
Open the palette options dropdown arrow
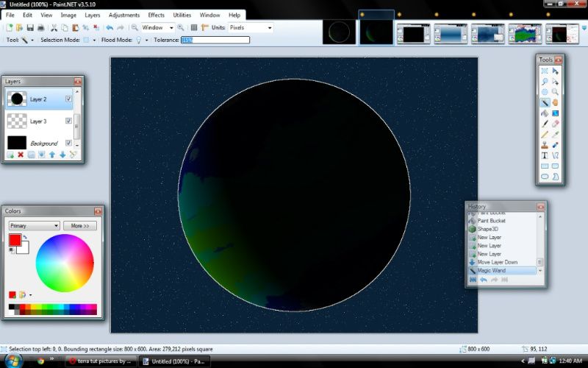click(30, 295)
